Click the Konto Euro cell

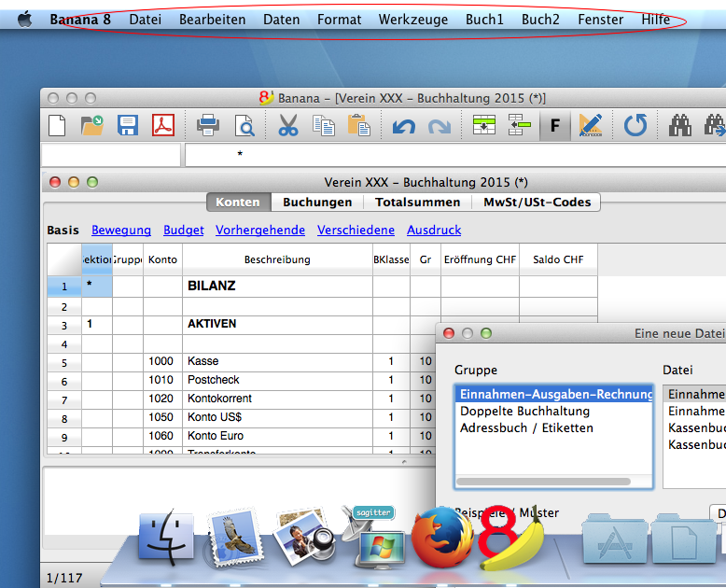coord(277,436)
